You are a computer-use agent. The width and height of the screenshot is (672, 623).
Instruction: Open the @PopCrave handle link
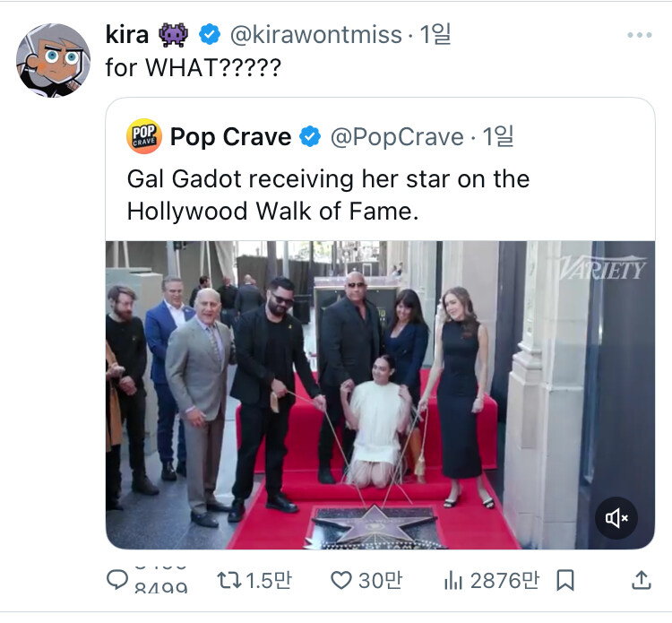[396, 137]
